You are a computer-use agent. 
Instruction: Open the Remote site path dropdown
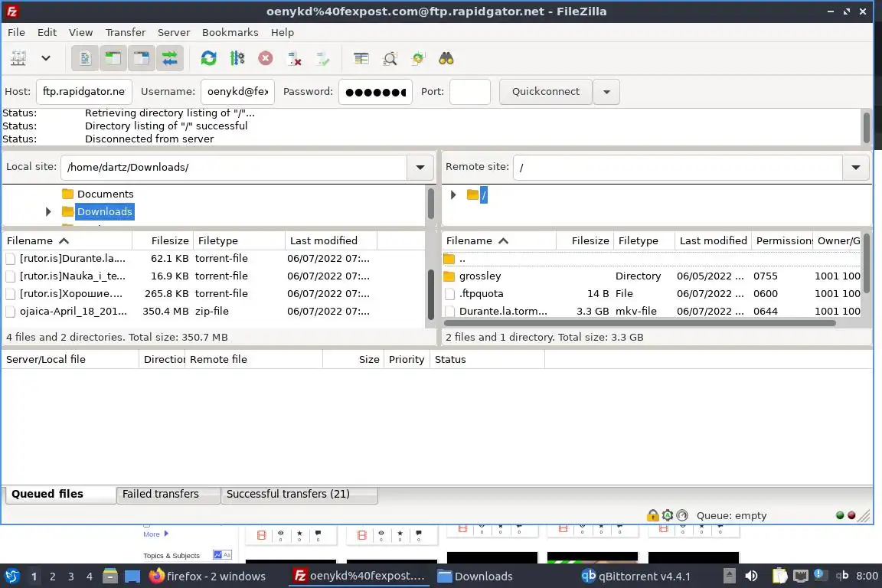tap(855, 167)
